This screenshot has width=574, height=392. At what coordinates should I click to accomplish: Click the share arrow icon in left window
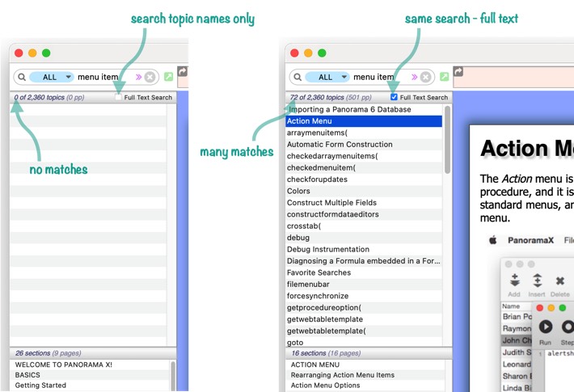[182, 71]
